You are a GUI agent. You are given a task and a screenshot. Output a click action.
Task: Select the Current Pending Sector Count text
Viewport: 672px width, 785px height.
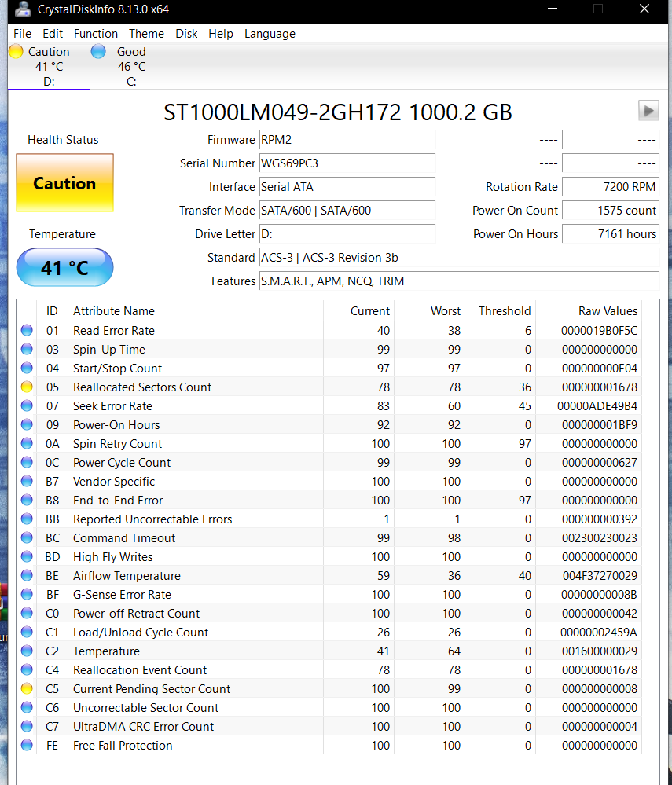coord(152,689)
